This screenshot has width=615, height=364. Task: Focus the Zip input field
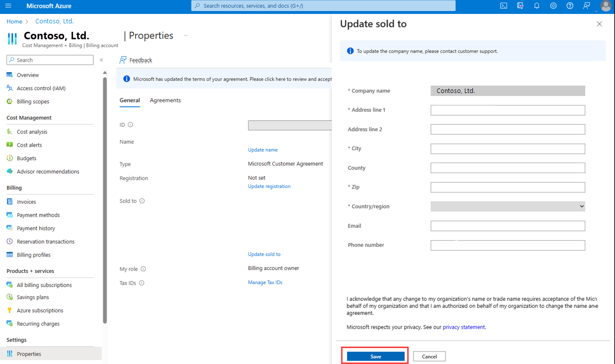[x=508, y=187]
